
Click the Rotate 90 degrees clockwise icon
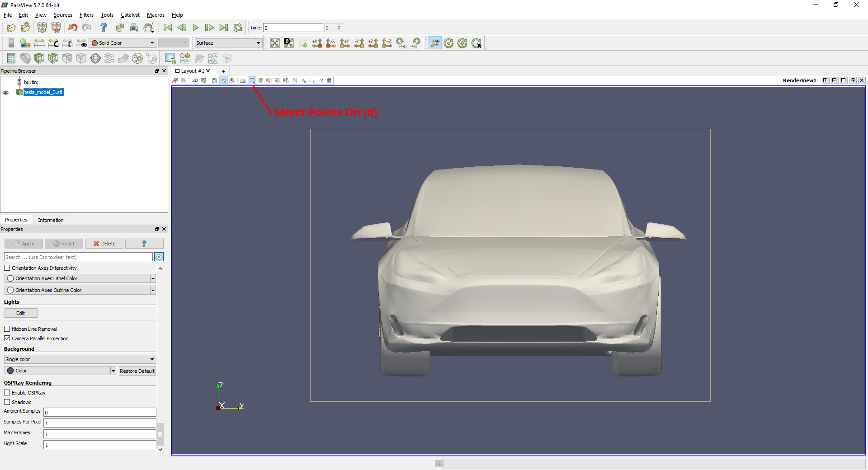401,43
